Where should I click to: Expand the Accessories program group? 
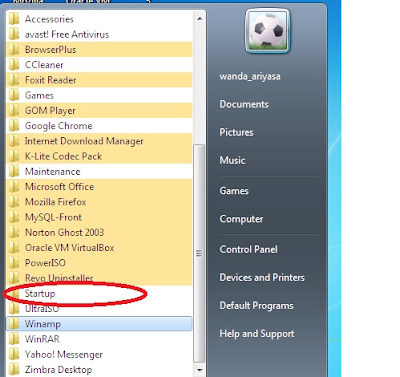[x=99, y=19]
